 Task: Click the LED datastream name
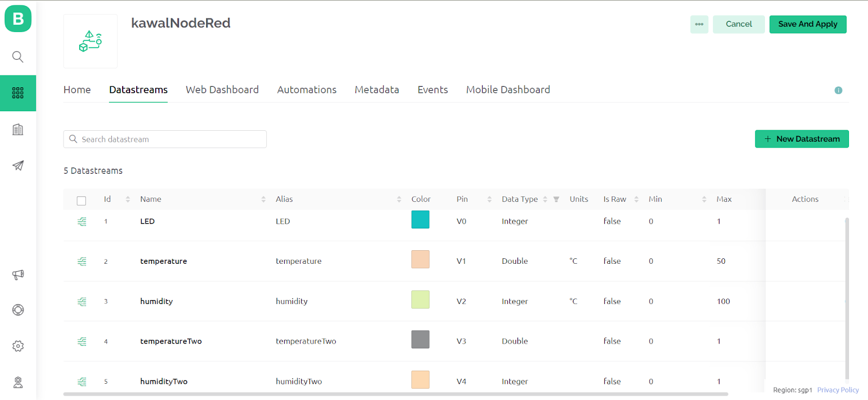point(148,221)
